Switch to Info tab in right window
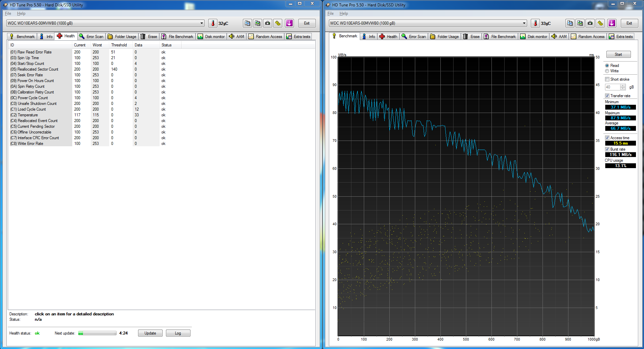This screenshot has width=644, height=349. pos(369,37)
